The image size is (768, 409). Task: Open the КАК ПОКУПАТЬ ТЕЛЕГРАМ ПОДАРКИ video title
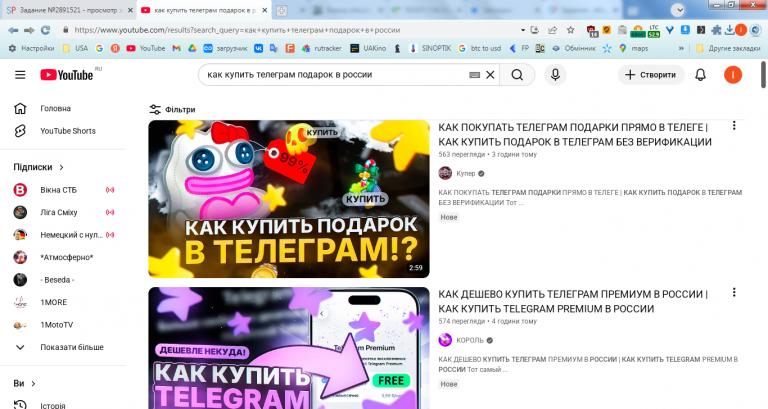[x=575, y=135]
